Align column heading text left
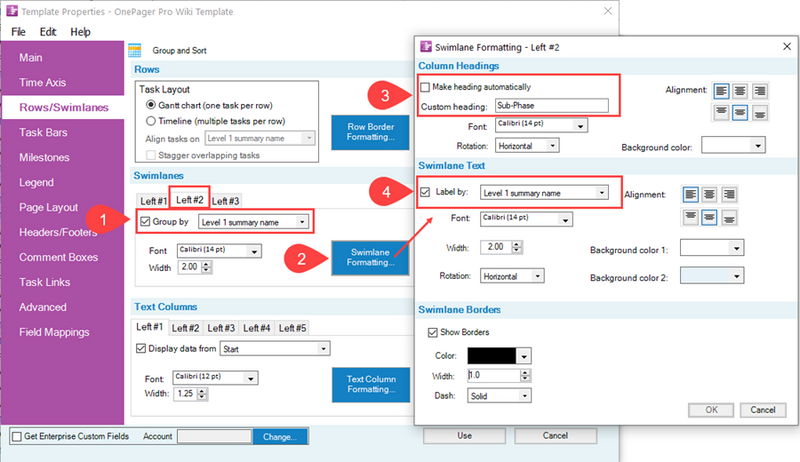Screen dimensions: 800x462 point(721,91)
